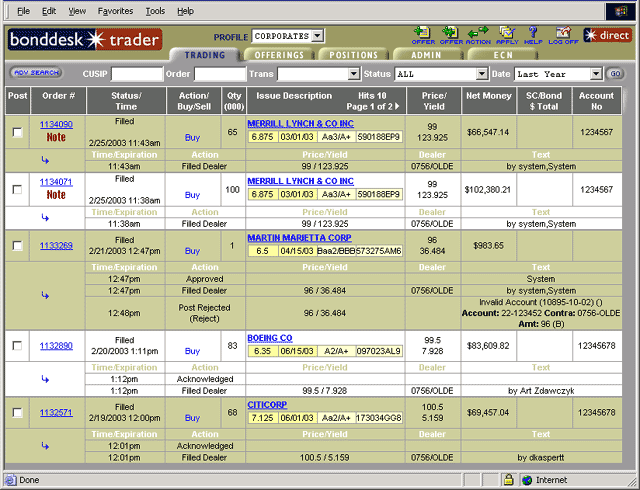Screen dimensions: 640x490
Task: Click detail arrow icon under order 1132890
Action: pos(45,379)
